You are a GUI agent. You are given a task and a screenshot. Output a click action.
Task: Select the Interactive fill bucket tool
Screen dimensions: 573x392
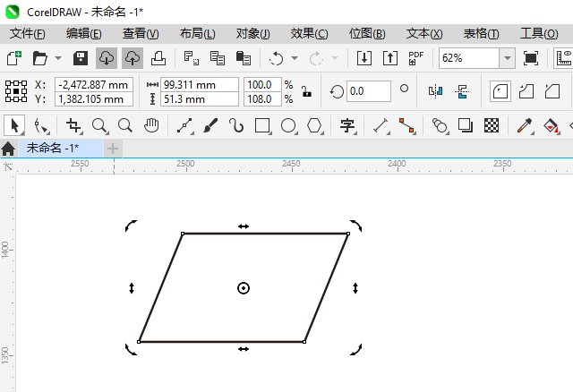pos(551,125)
